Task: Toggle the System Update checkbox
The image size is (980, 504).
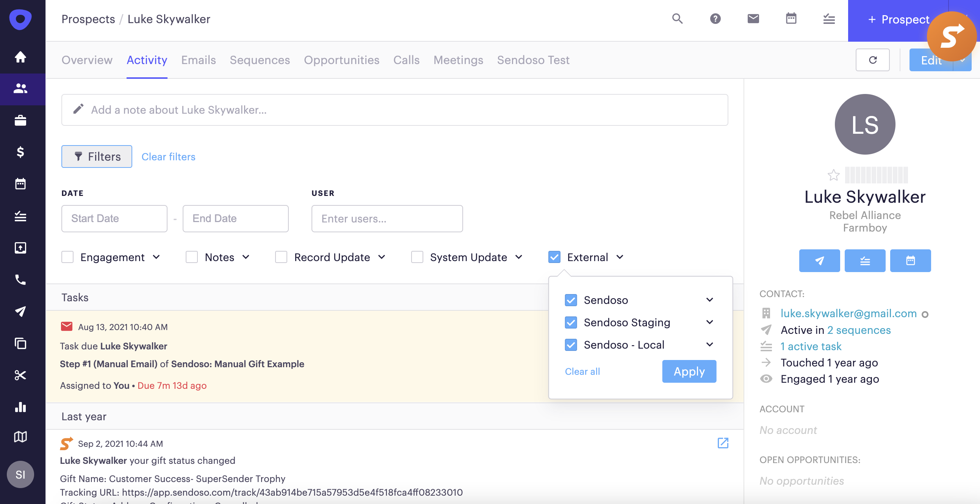Action: coord(417,257)
